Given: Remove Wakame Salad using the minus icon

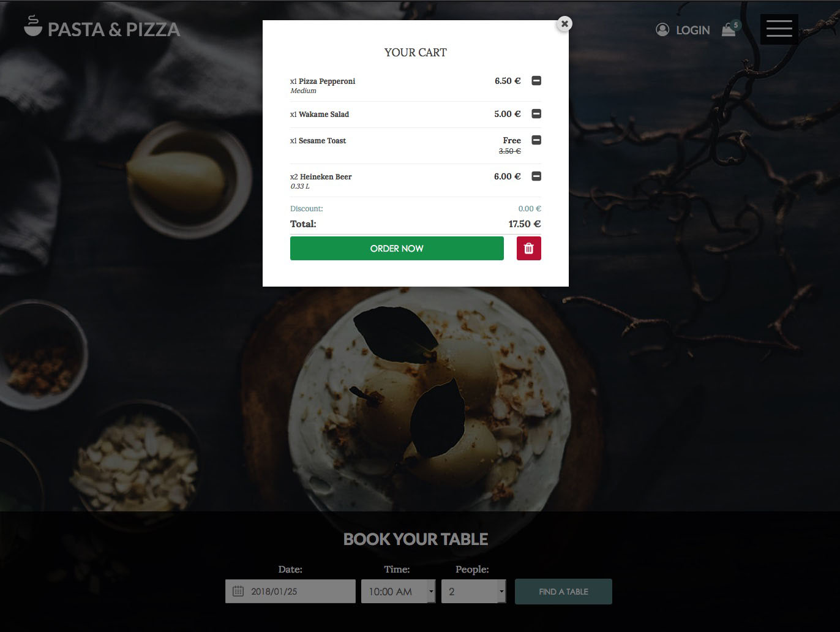Looking at the screenshot, I should click(536, 114).
